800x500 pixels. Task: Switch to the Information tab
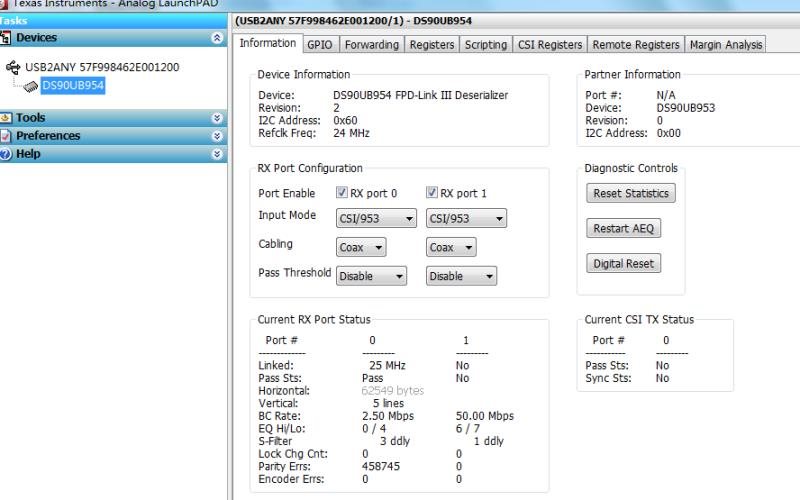coord(268,43)
